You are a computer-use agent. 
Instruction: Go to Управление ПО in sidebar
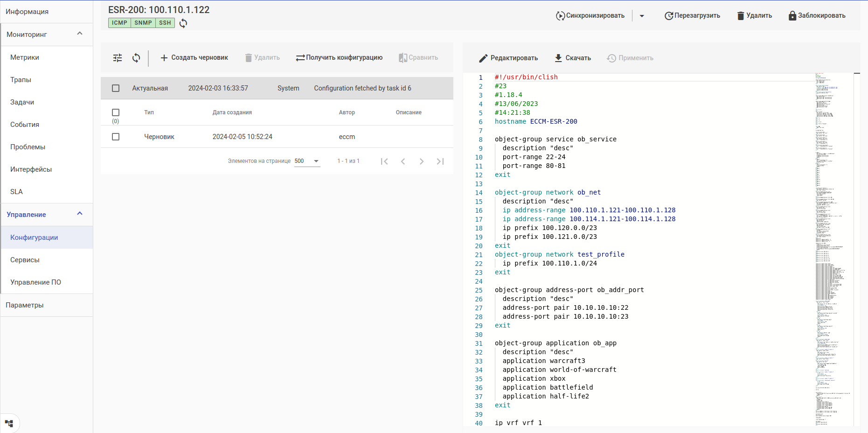click(x=35, y=282)
